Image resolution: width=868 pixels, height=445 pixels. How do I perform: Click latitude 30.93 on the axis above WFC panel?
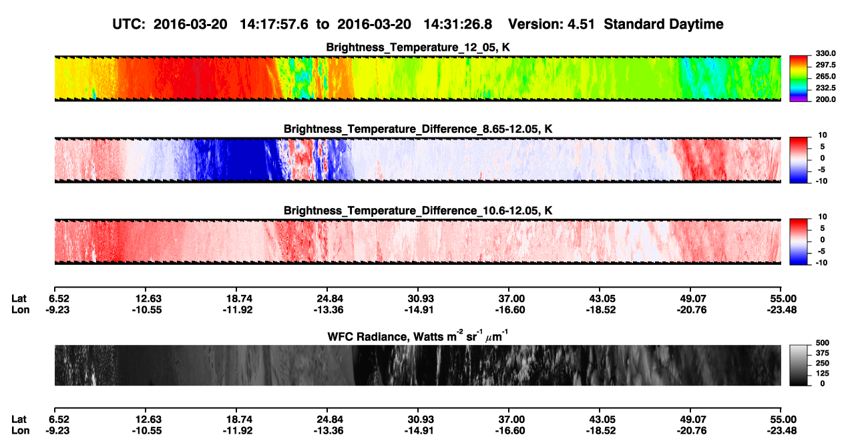tap(421, 299)
